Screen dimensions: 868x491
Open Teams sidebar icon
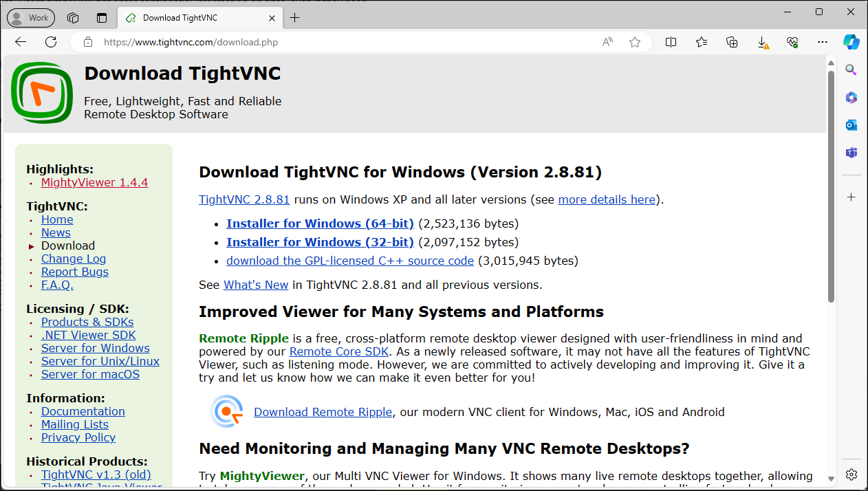pos(851,152)
